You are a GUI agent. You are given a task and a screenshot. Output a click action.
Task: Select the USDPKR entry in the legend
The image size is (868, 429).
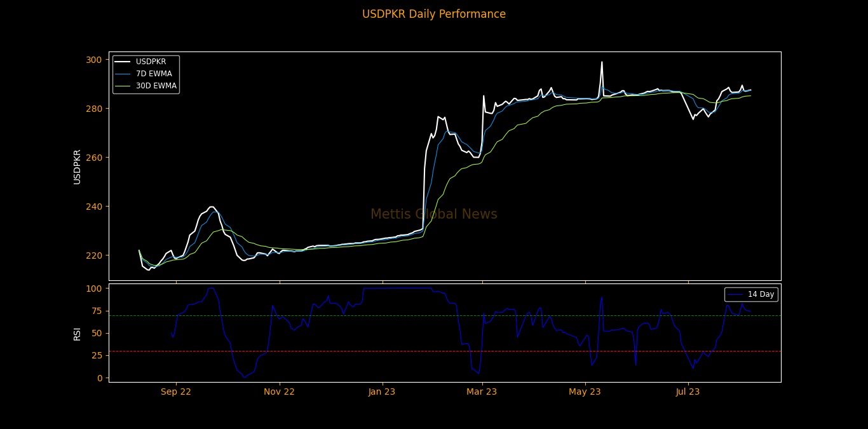pyautogui.click(x=151, y=62)
